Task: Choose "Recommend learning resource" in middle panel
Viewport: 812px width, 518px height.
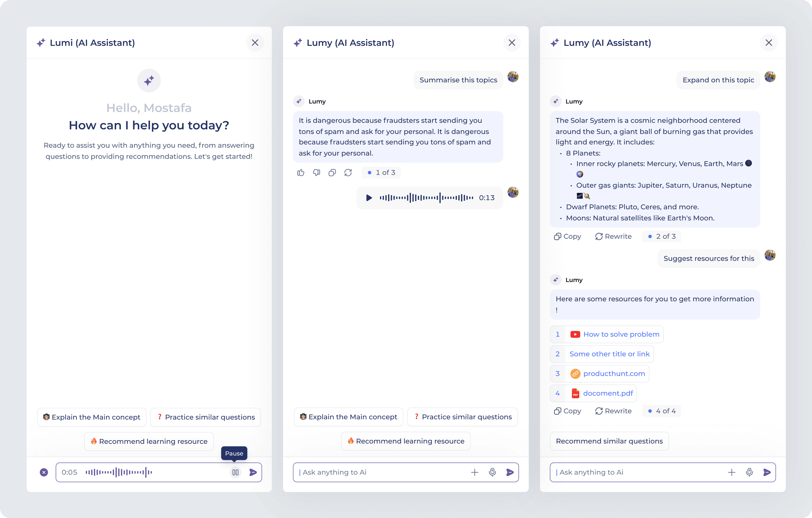Action: point(406,441)
